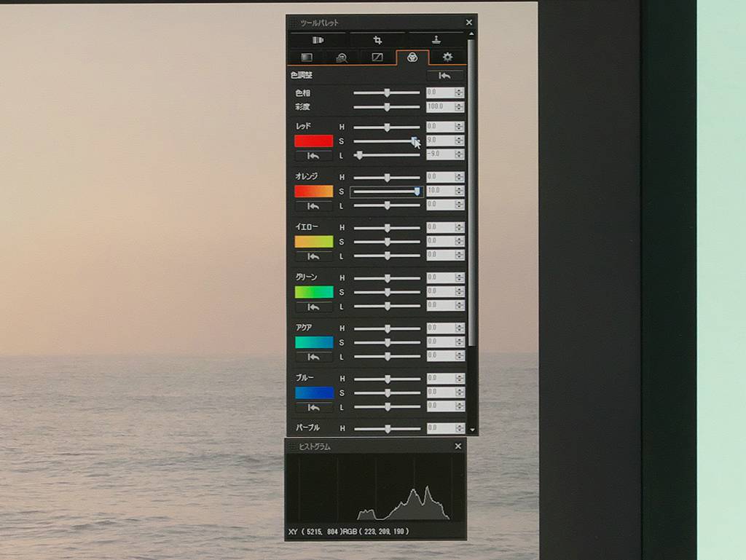
Task: Close the ツールパレット window
Action: (x=469, y=23)
